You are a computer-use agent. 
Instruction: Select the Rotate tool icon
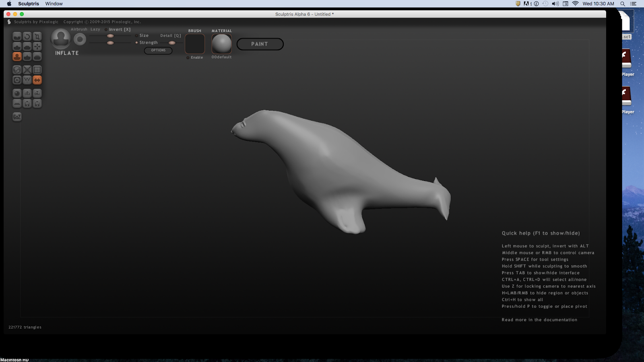27,36
